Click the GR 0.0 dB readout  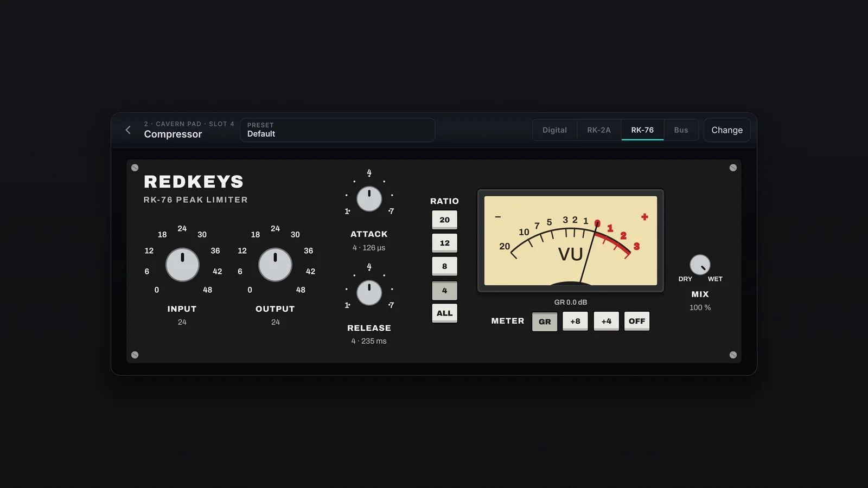pyautogui.click(x=571, y=303)
